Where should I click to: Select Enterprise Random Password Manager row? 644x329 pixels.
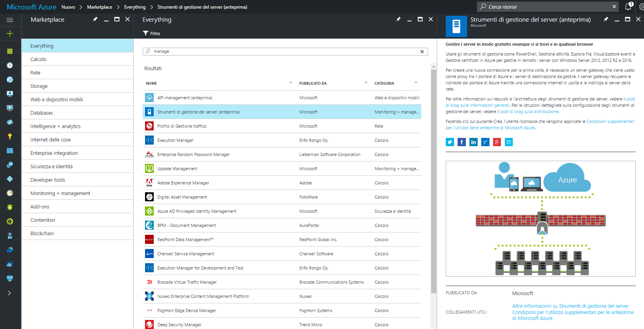pos(282,154)
